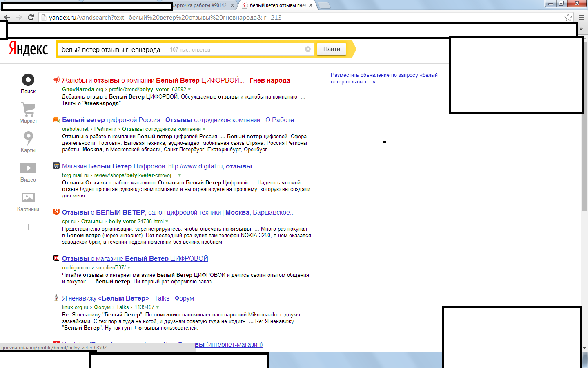Click mobiguru.ru green URL link
Image resolution: width=588 pixels, height=368 pixels.
[x=76, y=267]
